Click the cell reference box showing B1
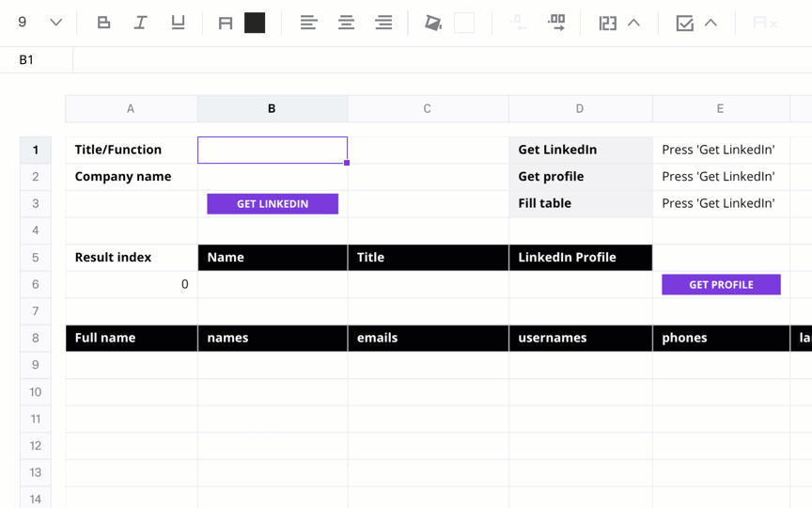The height and width of the screenshot is (508, 812). coord(37,60)
